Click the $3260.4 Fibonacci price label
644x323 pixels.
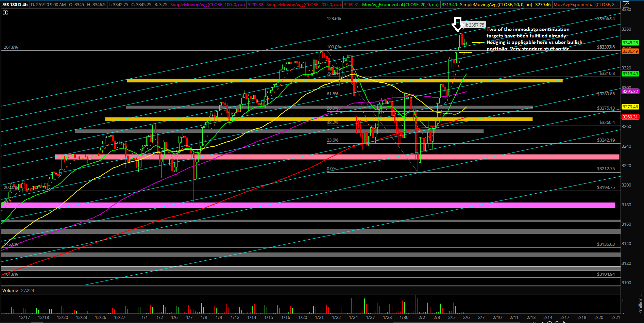pos(607,123)
